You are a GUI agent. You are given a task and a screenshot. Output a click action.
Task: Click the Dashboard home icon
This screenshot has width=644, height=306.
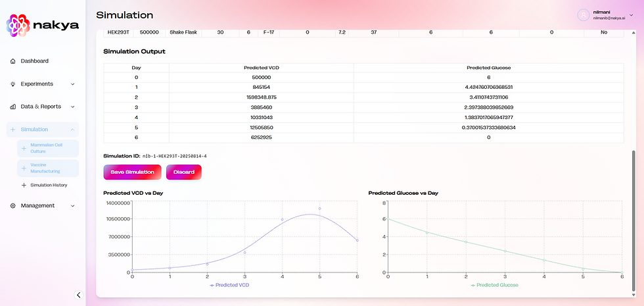click(x=12, y=61)
